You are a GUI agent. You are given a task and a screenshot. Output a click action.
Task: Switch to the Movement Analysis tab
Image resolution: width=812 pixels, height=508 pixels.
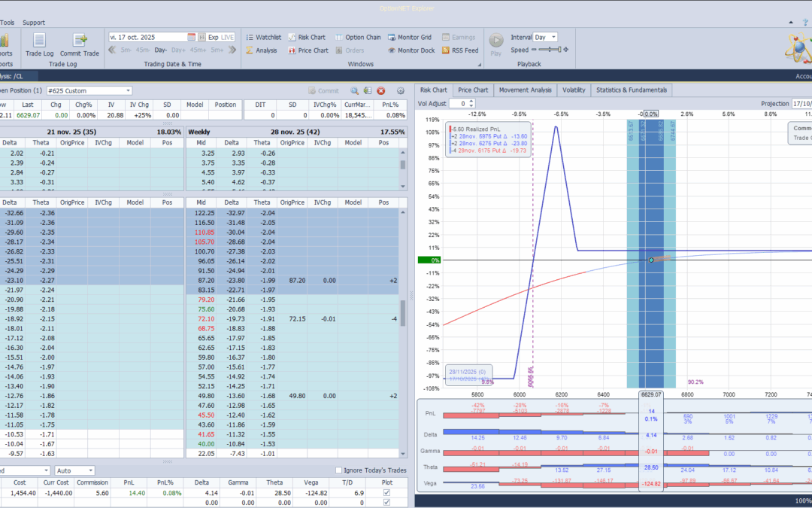524,90
